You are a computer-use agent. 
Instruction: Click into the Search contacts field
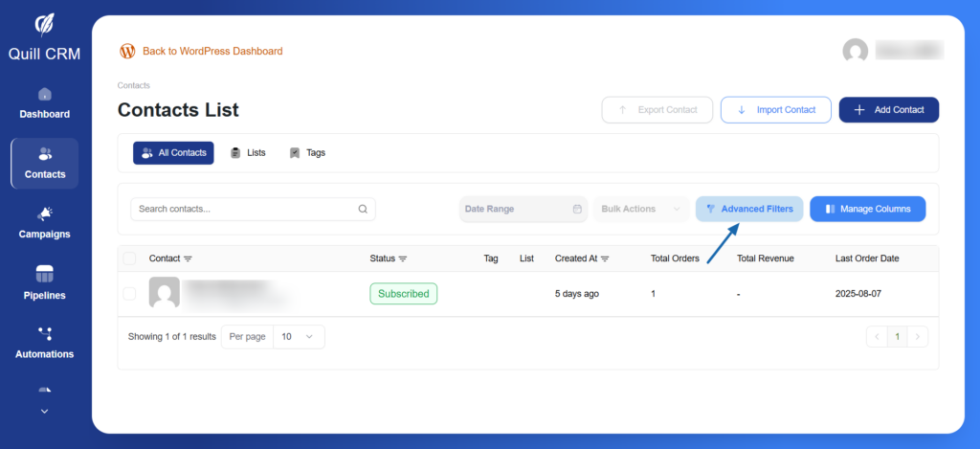pyautogui.click(x=244, y=209)
